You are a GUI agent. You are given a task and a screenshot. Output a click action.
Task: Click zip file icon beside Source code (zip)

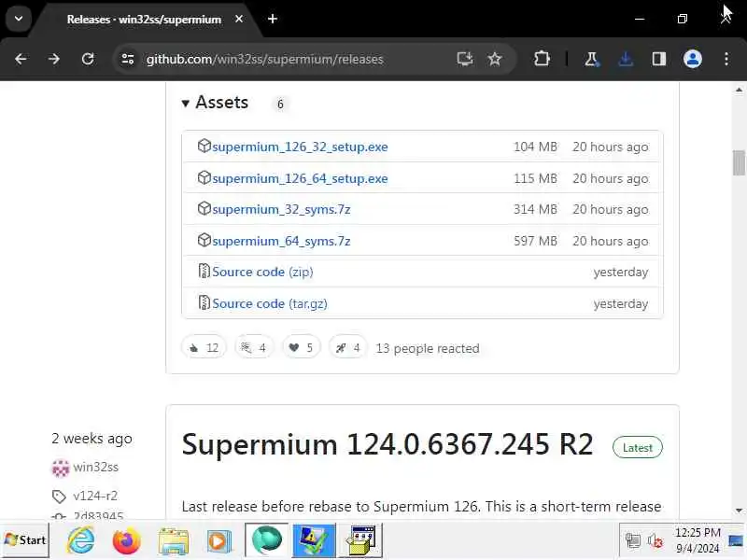point(204,271)
